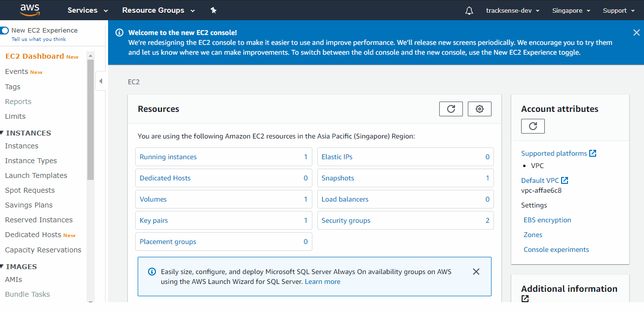This screenshot has height=313, width=644.
Task: Open the Volumes resource tile
Action: click(224, 199)
